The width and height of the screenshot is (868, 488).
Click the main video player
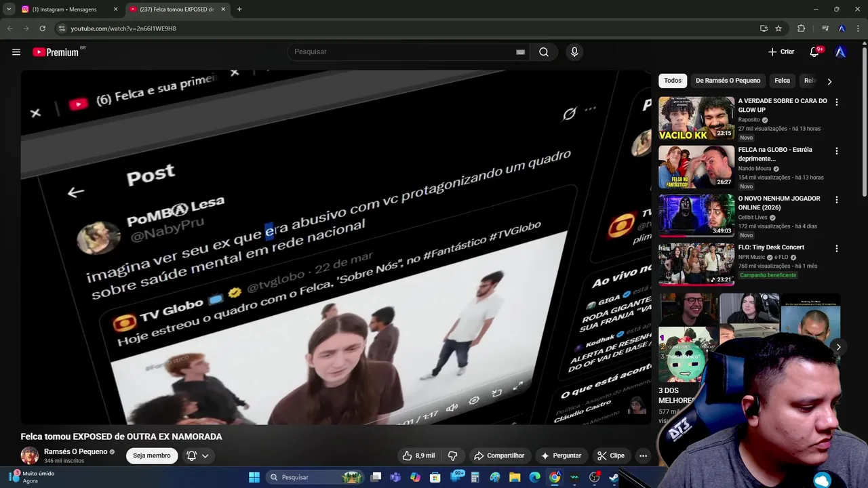336,247
